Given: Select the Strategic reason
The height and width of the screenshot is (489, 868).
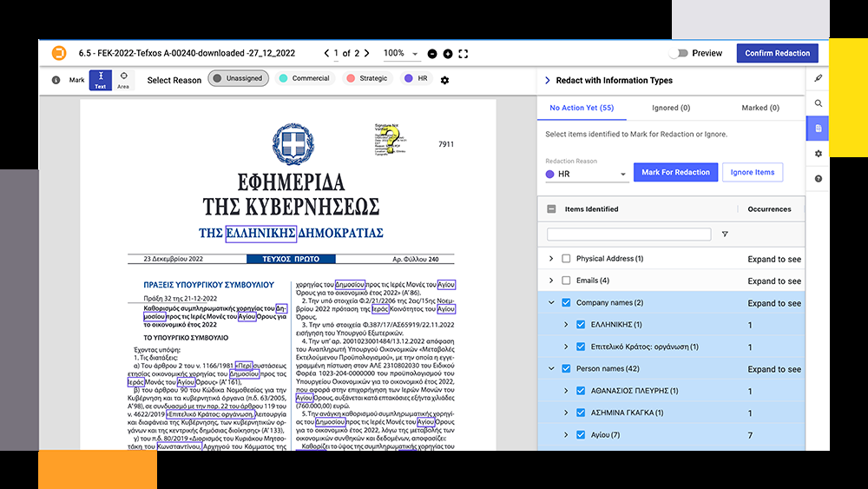Looking at the screenshot, I should point(367,78).
